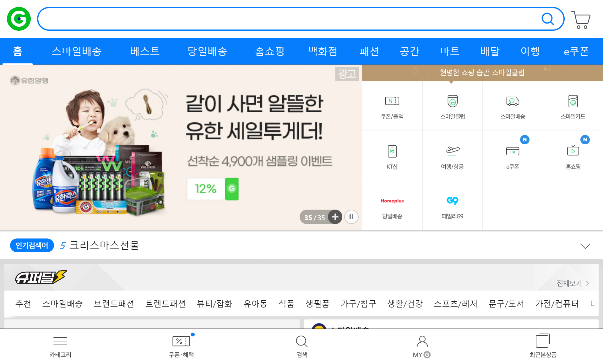Open the 스마일카드 icon

coord(573,107)
